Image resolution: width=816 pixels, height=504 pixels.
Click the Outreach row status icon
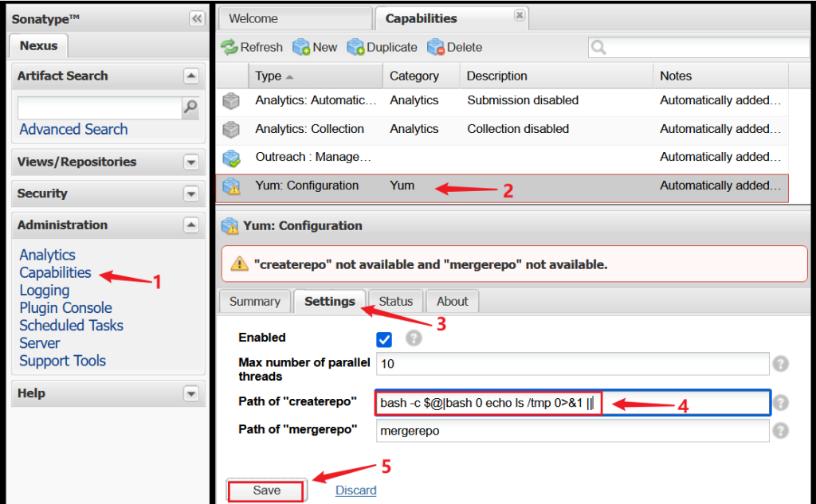coord(231,158)
